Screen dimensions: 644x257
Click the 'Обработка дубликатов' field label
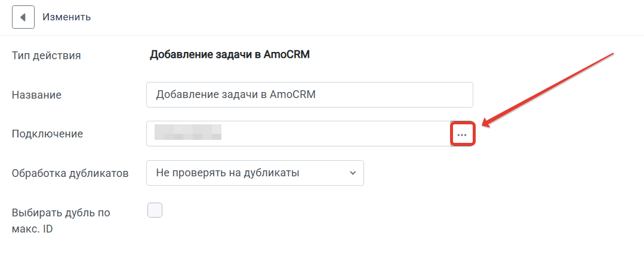70,173
